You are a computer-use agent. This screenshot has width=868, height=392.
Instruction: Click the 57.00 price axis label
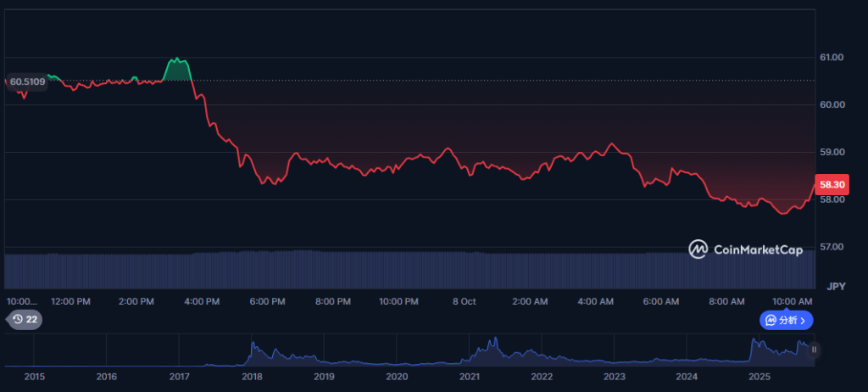tap(832, 247)
